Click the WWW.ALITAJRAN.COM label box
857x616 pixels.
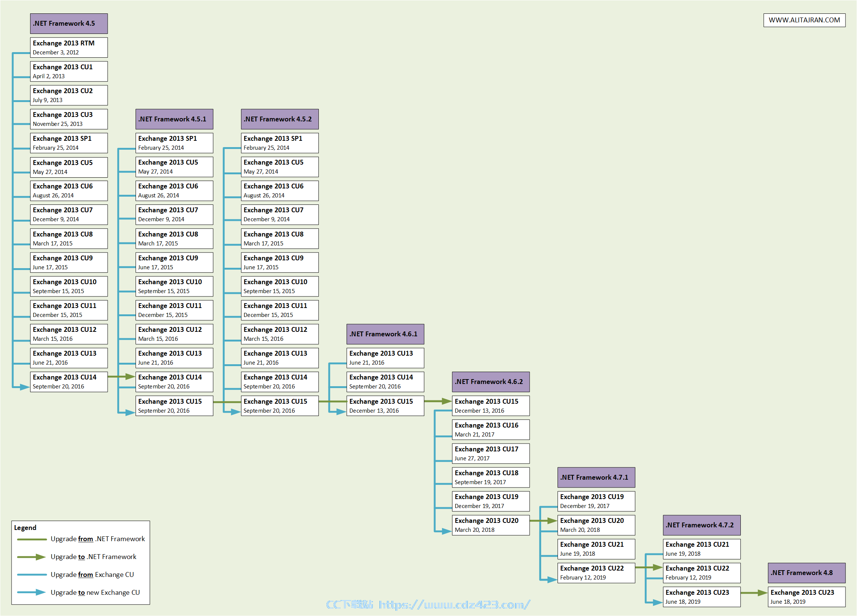804,20
